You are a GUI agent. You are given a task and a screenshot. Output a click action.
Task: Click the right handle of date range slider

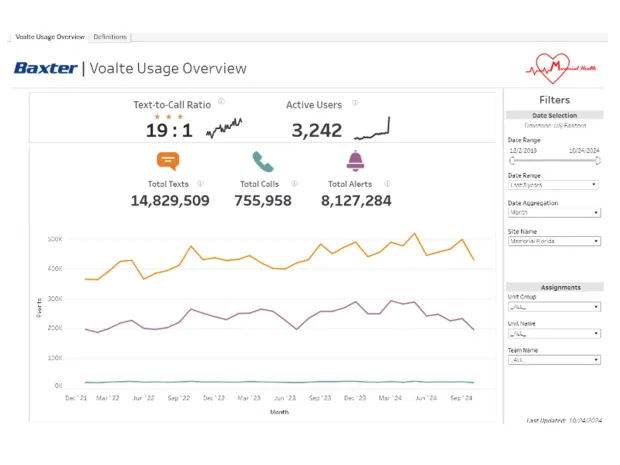598,161
